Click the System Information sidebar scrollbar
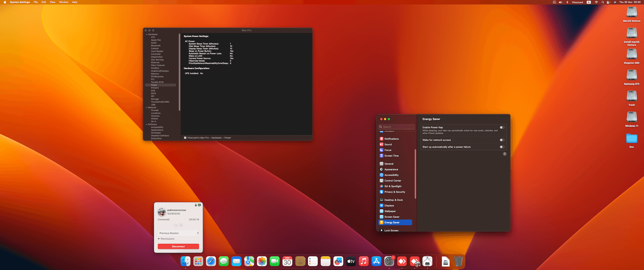This screenshot has height=270, width=644. pyautogui.click(x=180, y=72)
